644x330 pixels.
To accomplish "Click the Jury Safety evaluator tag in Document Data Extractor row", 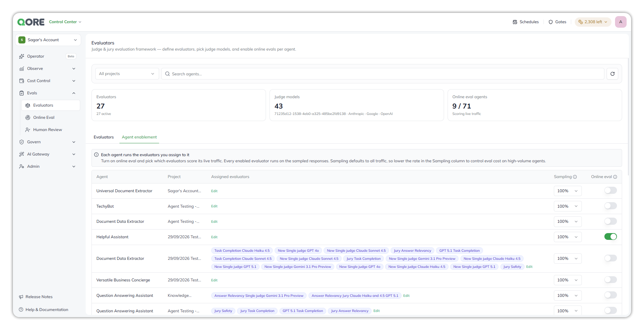I will point(512,267).
